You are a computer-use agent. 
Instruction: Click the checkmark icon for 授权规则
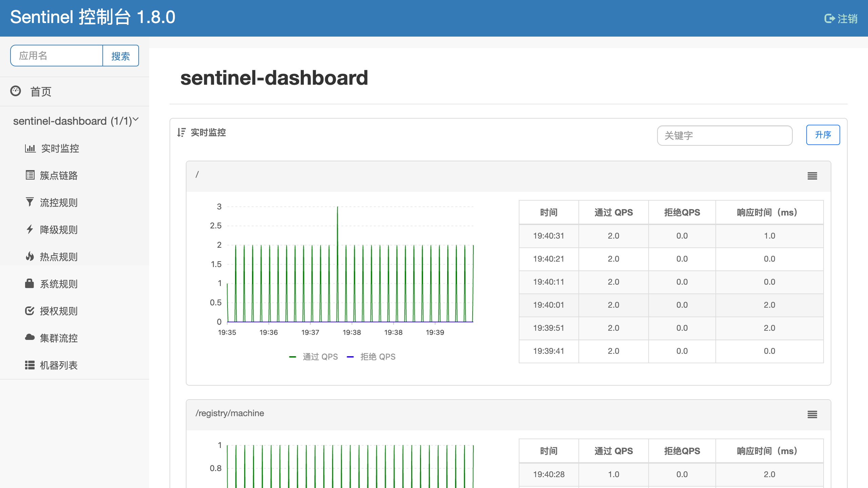pos(30,310)
